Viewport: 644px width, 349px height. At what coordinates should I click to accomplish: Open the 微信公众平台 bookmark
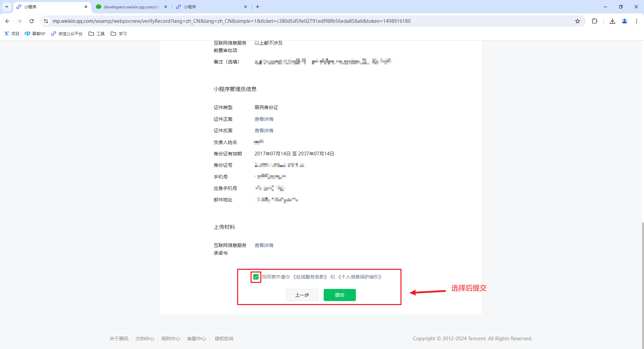(67, 34)
